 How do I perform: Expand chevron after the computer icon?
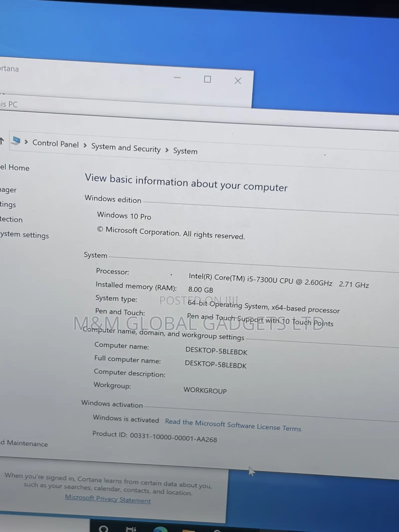pyautogui.click(x=26, y=142)
